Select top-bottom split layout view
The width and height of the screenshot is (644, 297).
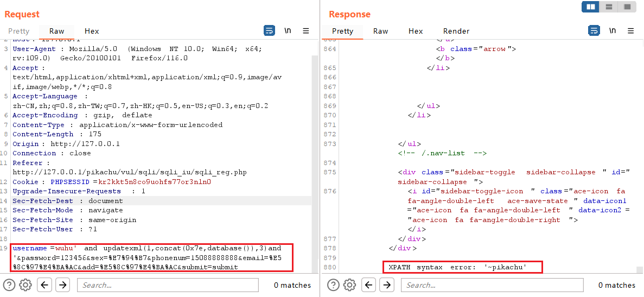(x=609, y=7)
